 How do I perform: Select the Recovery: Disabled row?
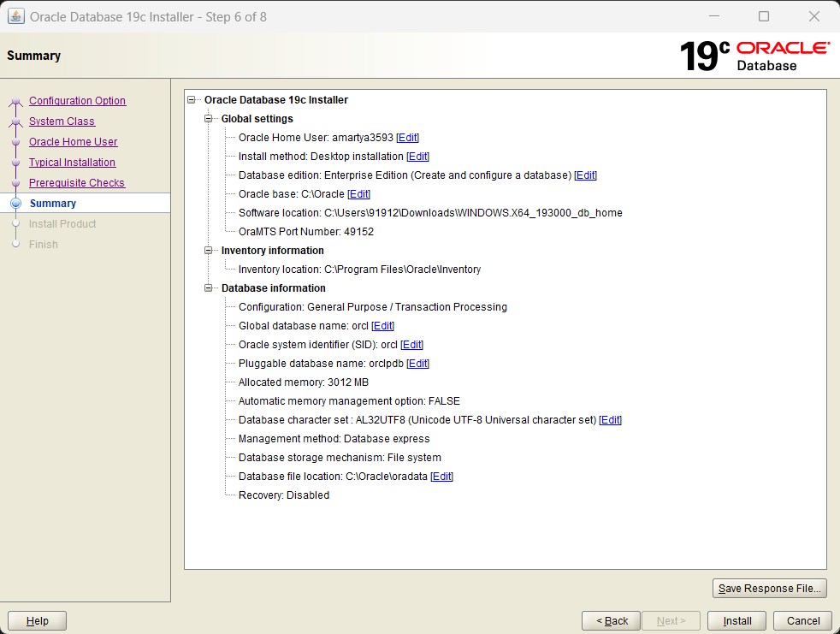(x=283, y=495)
